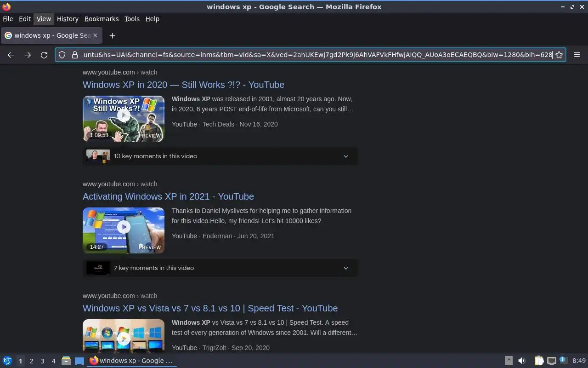Open 'Windows XP in 2020 — Still Works' result
Screen dimensions: 588x368
183,85
